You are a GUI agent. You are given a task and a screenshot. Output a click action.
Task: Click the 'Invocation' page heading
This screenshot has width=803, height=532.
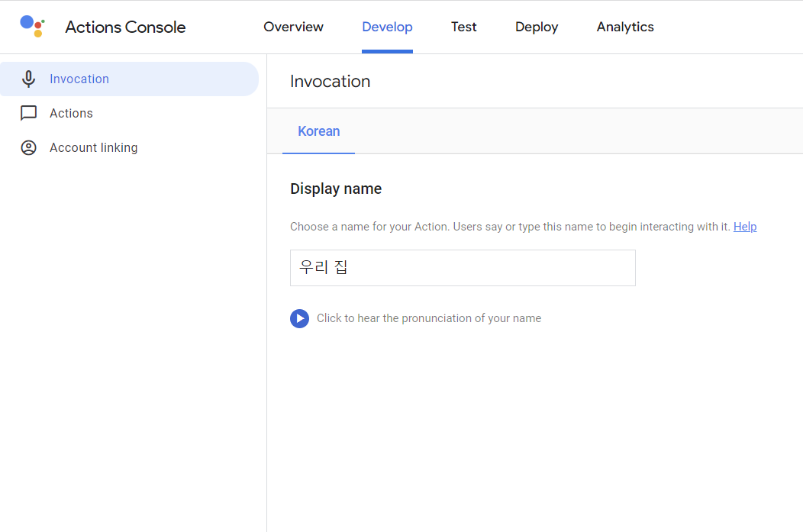[331, 82]
